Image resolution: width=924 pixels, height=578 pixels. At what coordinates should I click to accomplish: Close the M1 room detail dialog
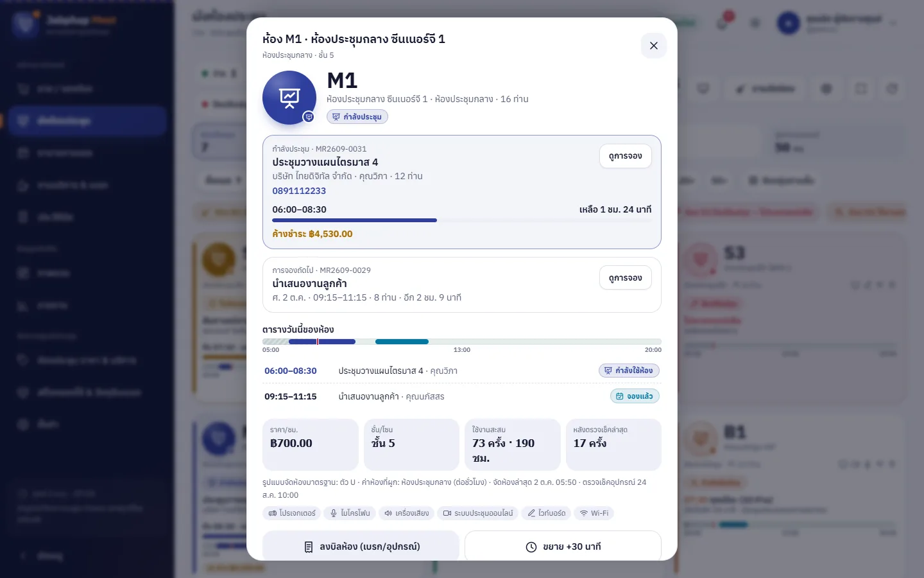coord(654,46)
